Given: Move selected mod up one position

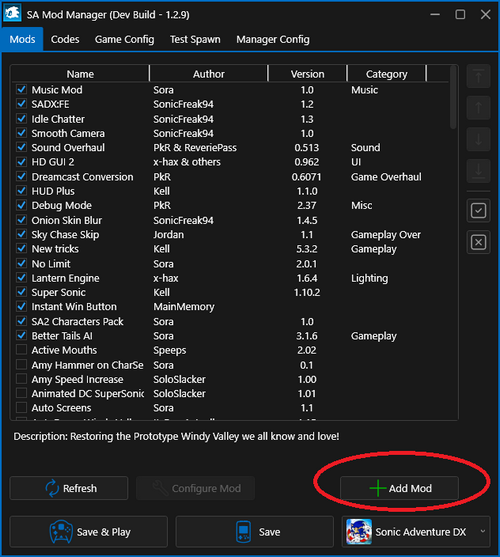Looking at the screenshot, I should coord(478,108).
